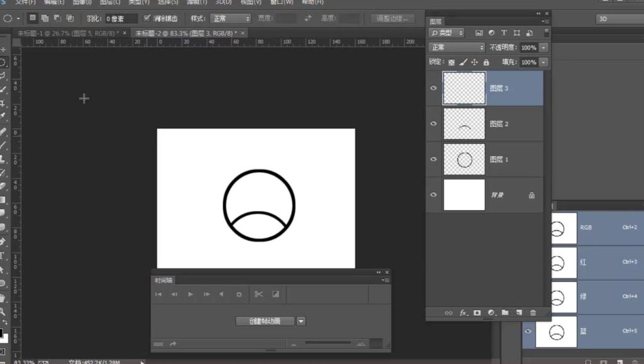The image size is (644, 364).
Task: Toggle the 消除锯齿 anti-alias checkbox
Action: [x=147, y=18]
